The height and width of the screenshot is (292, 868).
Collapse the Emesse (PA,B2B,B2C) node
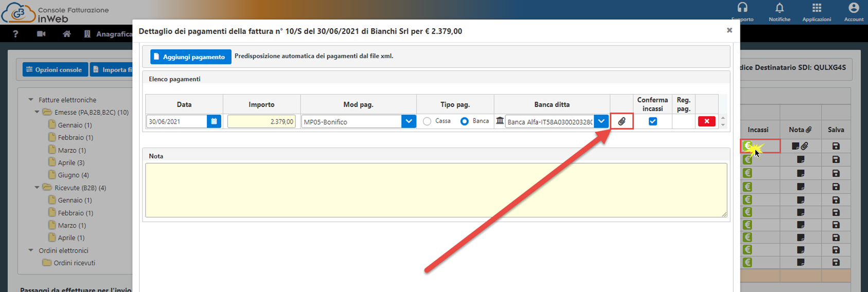37,112
